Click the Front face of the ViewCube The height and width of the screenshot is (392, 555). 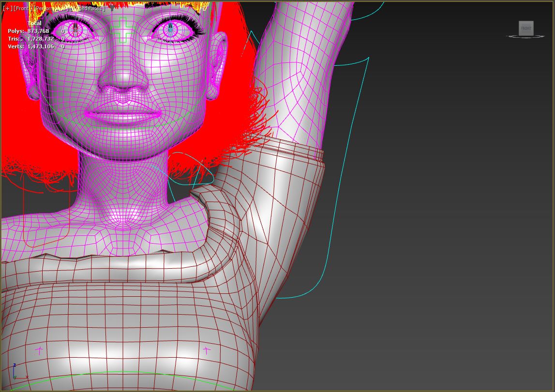(x=526, y=28)
